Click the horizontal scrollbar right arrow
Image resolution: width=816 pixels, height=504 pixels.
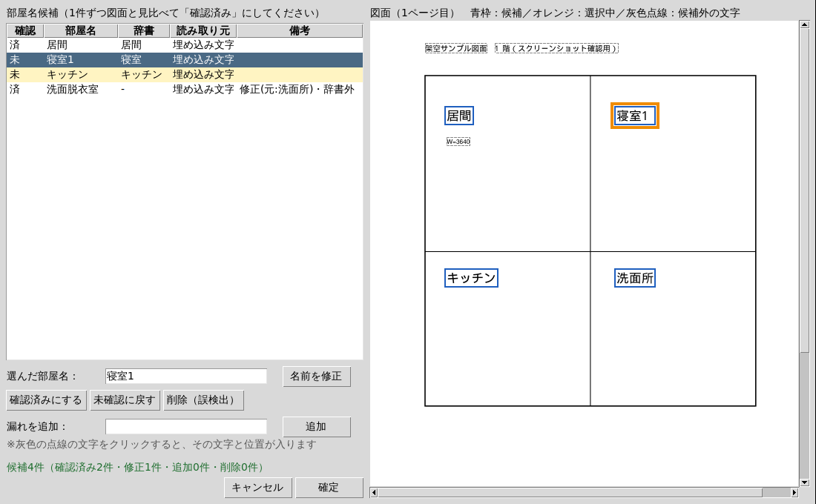click(794, 492)
